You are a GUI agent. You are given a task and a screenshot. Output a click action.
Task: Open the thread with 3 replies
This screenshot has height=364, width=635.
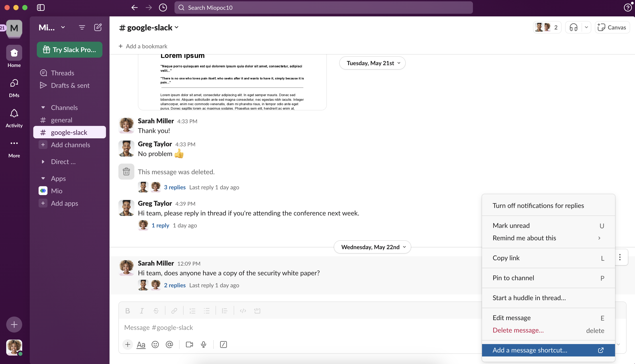pyautogui.click(x=174, y=187)
